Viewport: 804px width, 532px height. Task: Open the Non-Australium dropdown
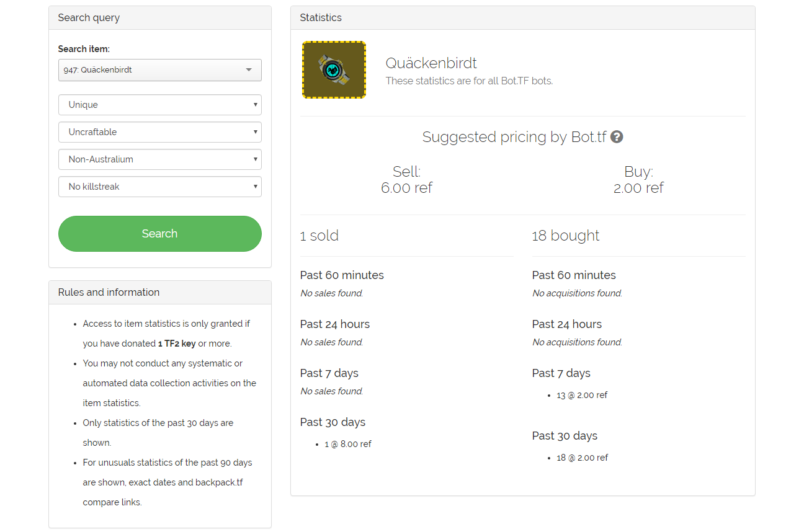[160, 159]
